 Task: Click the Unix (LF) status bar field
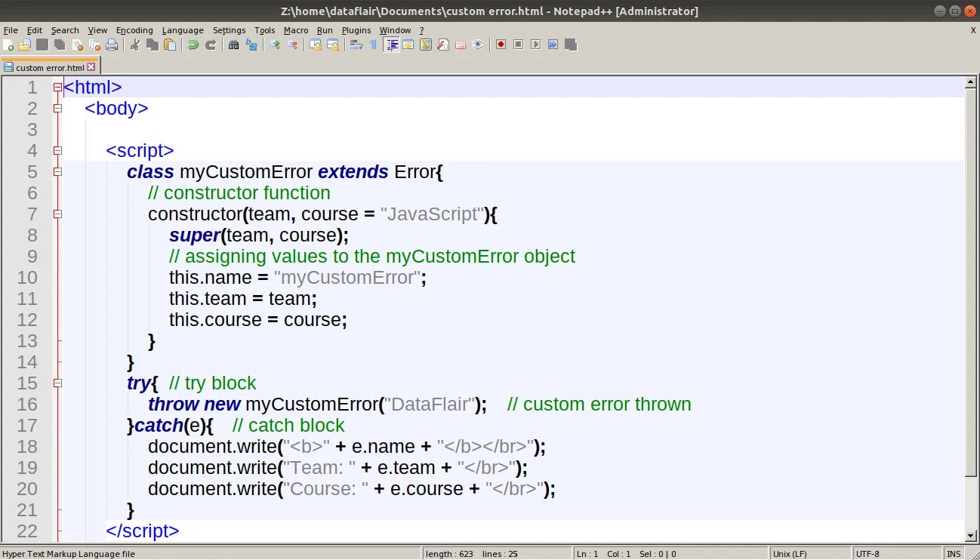coord(810,554)
